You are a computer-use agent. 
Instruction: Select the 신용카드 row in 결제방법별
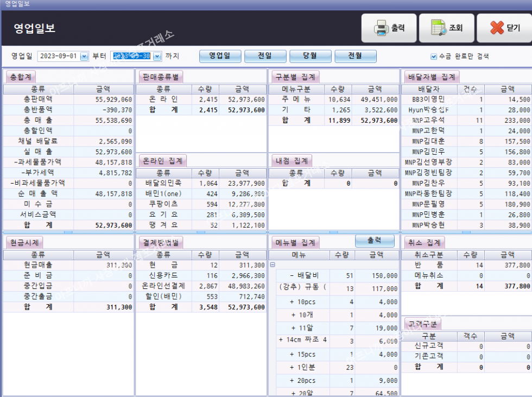(x=163, y=275)
